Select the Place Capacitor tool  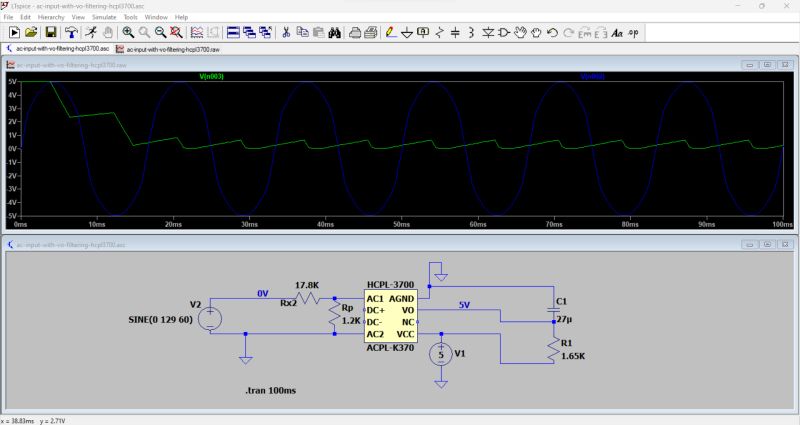pos(455,33)
